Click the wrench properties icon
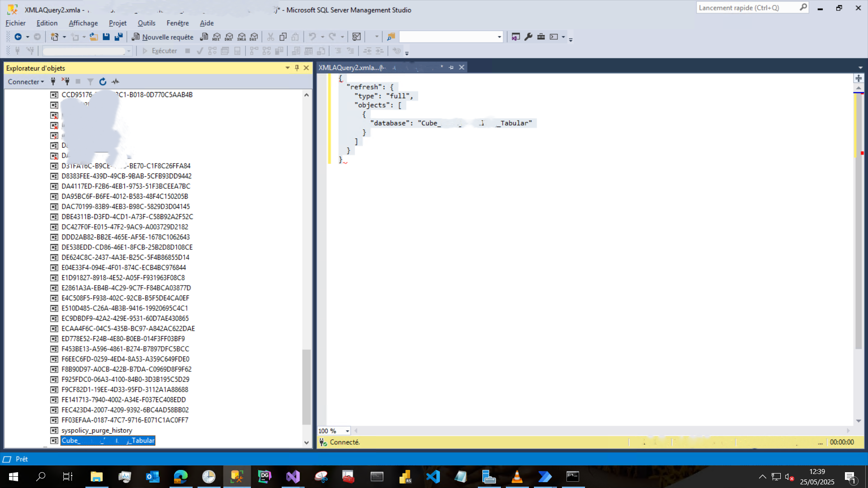 [x=528, y=37]
